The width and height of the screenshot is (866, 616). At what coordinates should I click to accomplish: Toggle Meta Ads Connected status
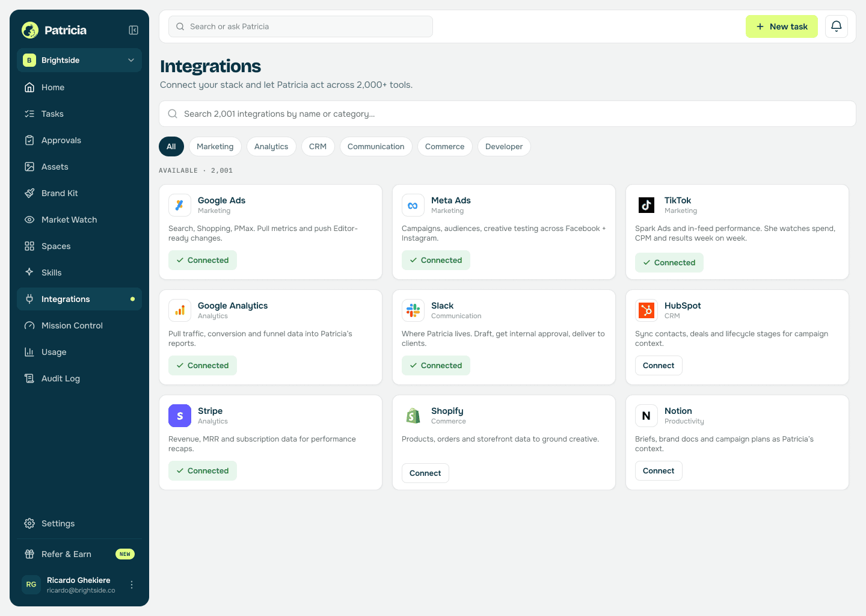[436, 260]
